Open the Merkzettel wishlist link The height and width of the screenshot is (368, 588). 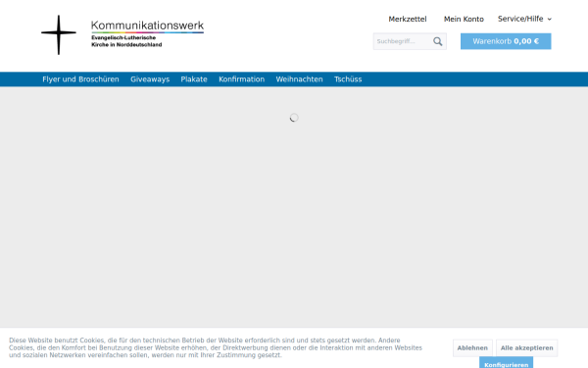tap(408, 20)
